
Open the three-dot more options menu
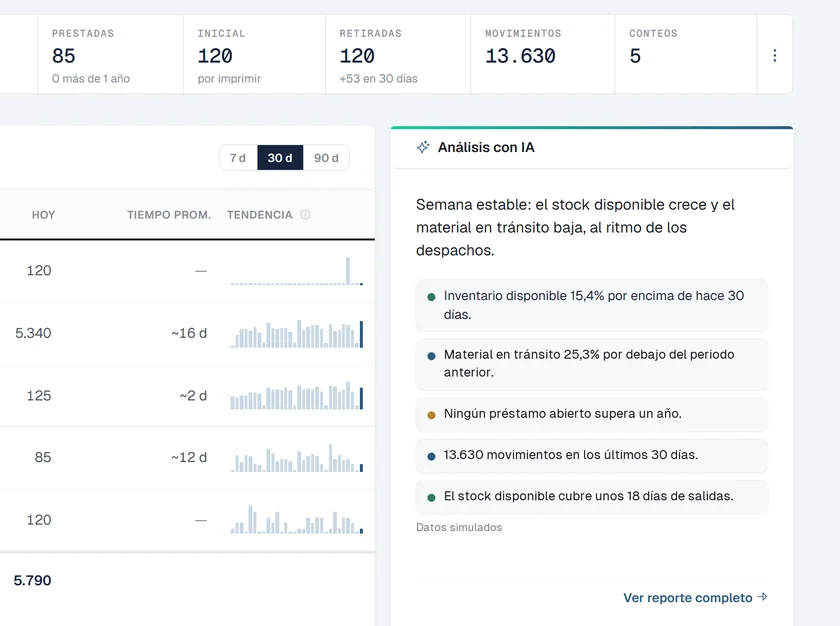tap(775, 56)
